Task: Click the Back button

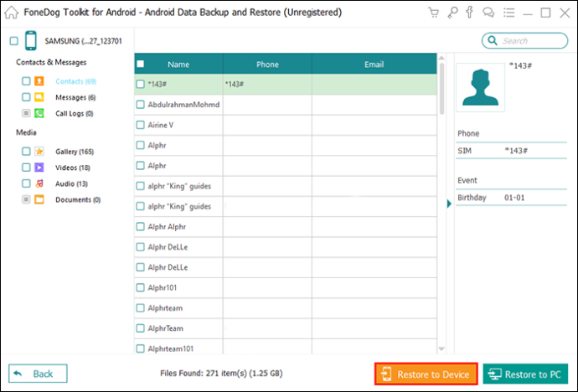Action: click(38, 374)
